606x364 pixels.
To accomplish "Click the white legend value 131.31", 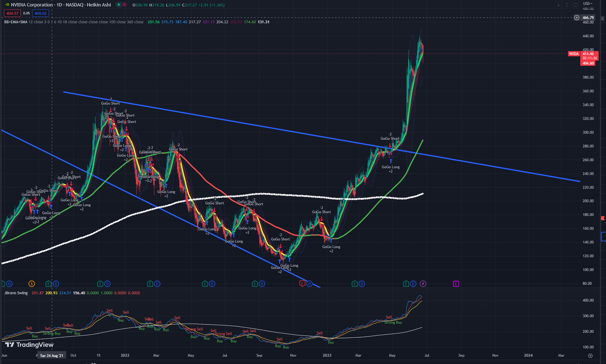I will pyautogui.click(x=263, y=22).
